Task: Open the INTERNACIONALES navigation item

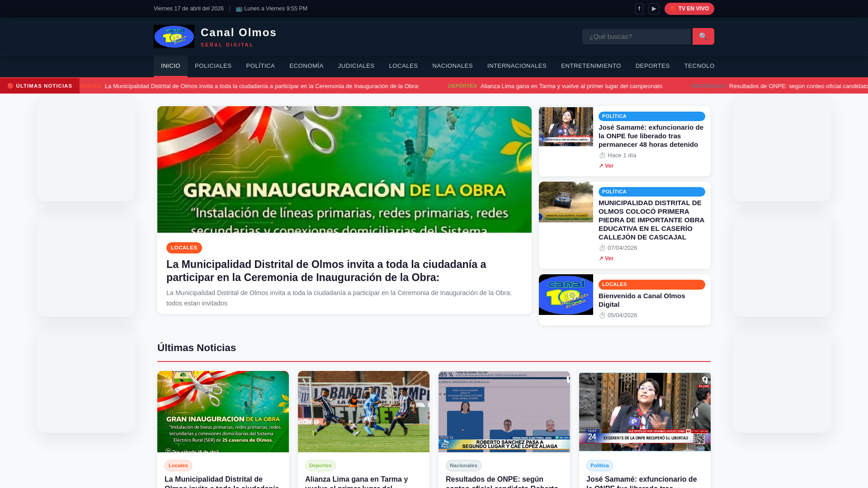Action: click(517, 66)
